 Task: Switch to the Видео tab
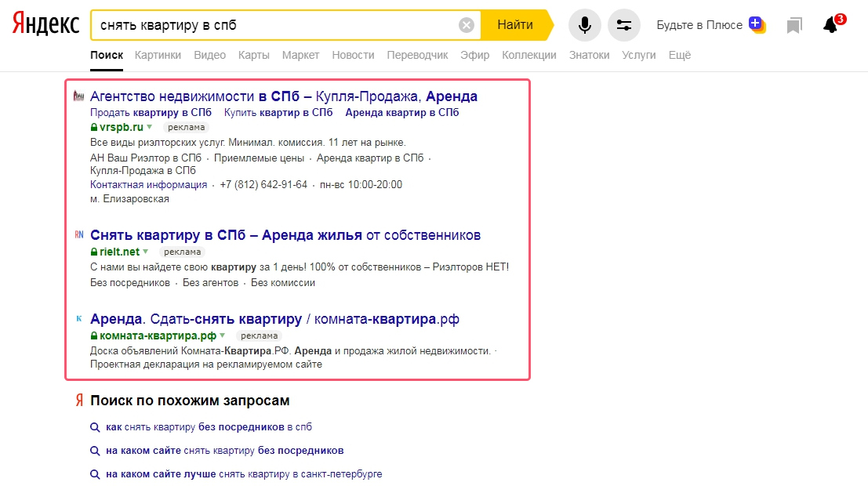pos(210,55)
